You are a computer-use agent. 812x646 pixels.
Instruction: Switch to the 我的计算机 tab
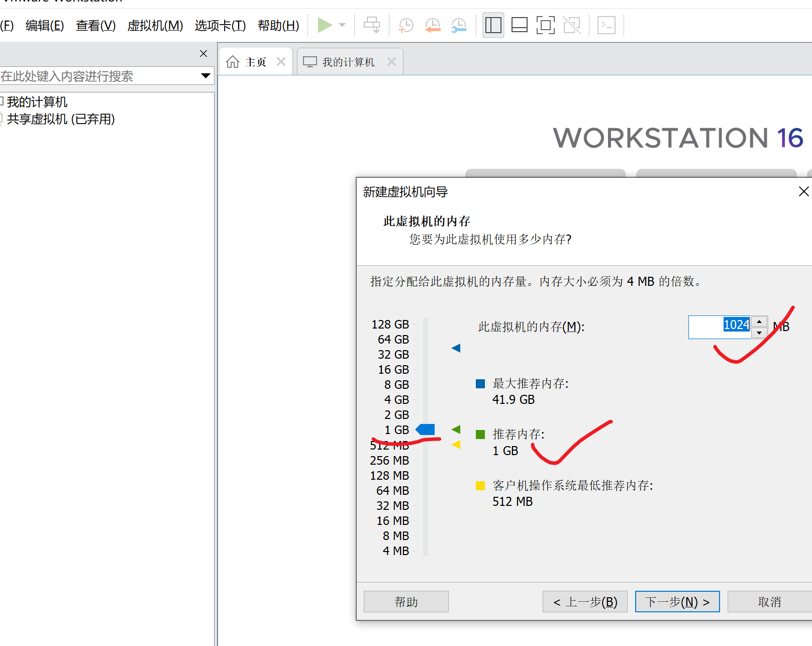click(x=349, y=62)
